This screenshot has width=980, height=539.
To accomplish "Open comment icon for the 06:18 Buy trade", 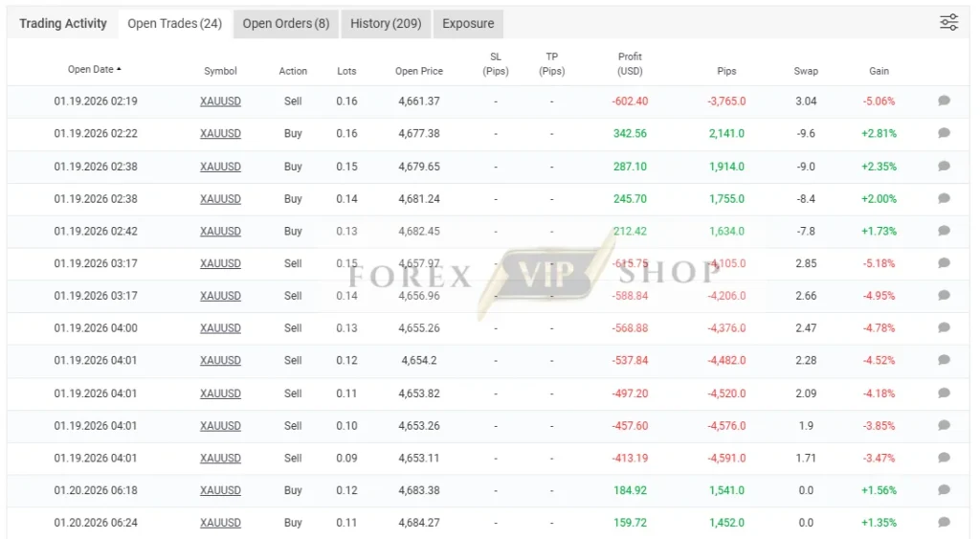I will (x=944, y=490).
